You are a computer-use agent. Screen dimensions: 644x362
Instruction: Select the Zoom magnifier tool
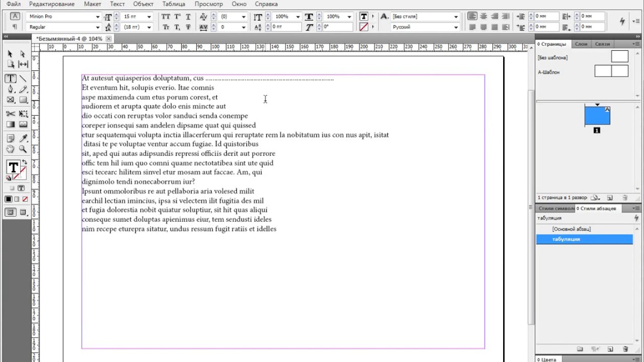tap(23, 149)
